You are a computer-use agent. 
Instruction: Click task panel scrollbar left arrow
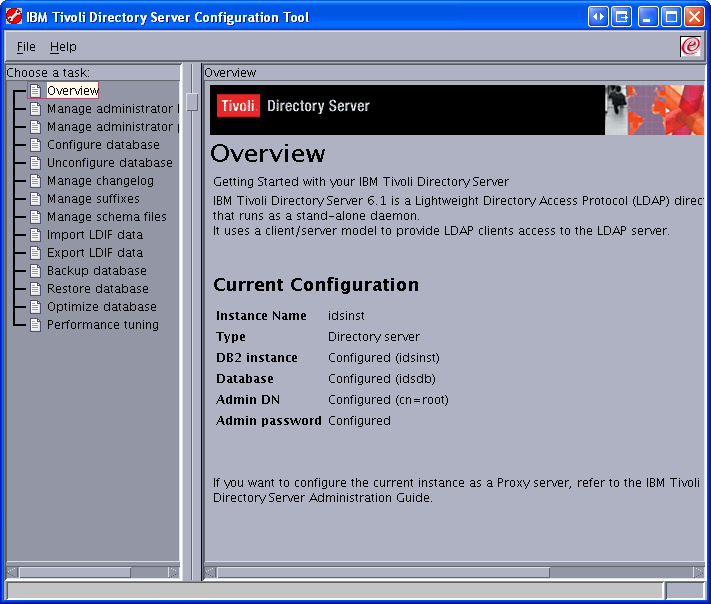click(x=12, y=572)
